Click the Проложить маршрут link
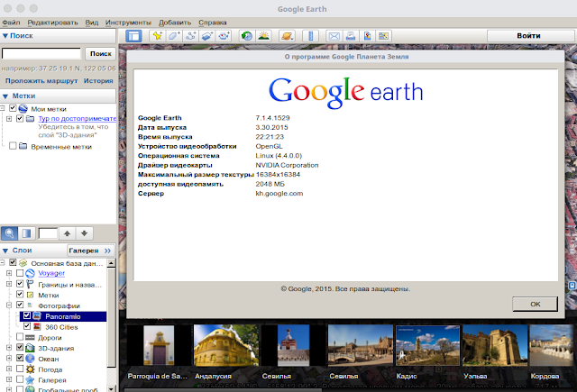Screen dimensions: 577x392 [x=41, y=81]
